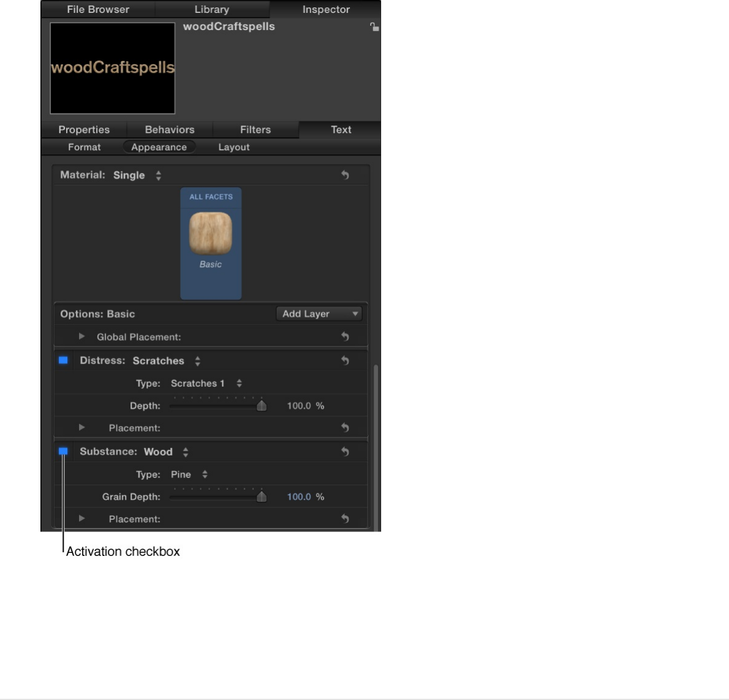729x700 pixels.
Task: Select the Basic wood material preview
Action: [x=211, y=234]
